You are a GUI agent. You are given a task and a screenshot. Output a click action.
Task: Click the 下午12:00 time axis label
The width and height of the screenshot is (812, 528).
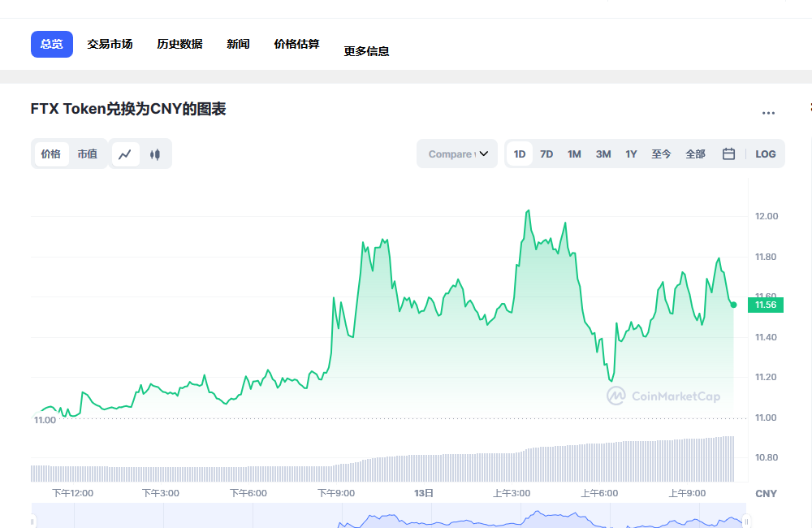[x=72, y=493]
